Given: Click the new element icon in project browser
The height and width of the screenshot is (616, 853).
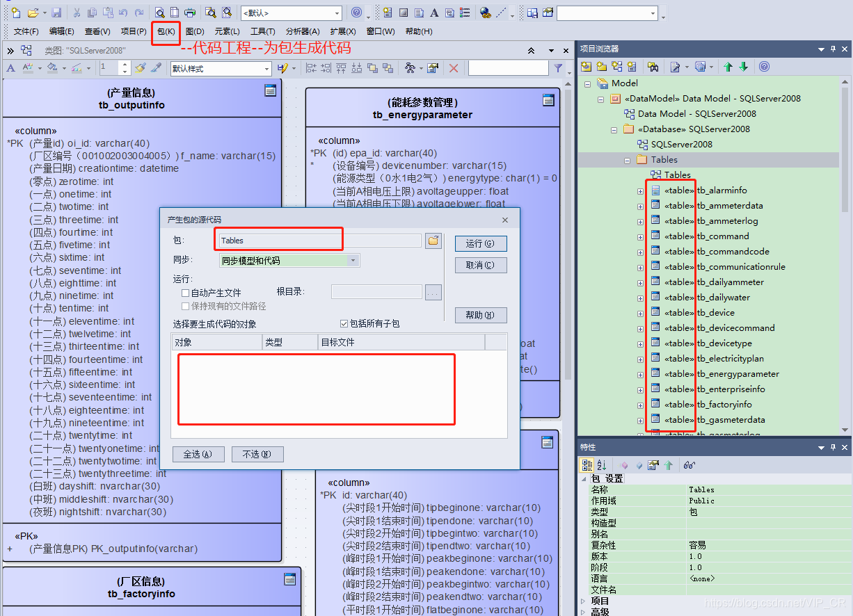Looking at the screenshot, I should tap(632, 67).
